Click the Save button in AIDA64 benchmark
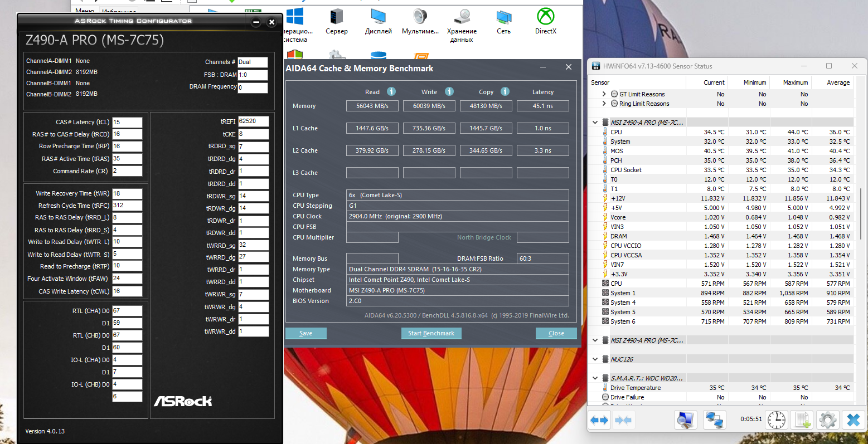The height and width of the screenshot is (444, 868). [x=306, y=333]
